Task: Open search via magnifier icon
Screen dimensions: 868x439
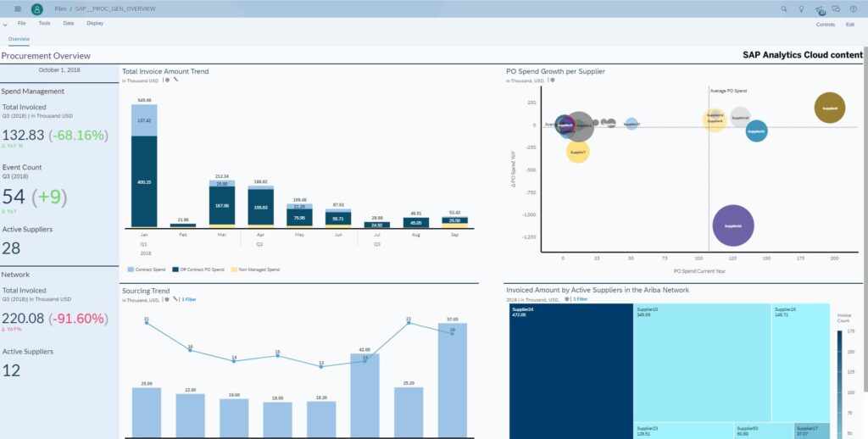Action: click(x=784, y=8)
